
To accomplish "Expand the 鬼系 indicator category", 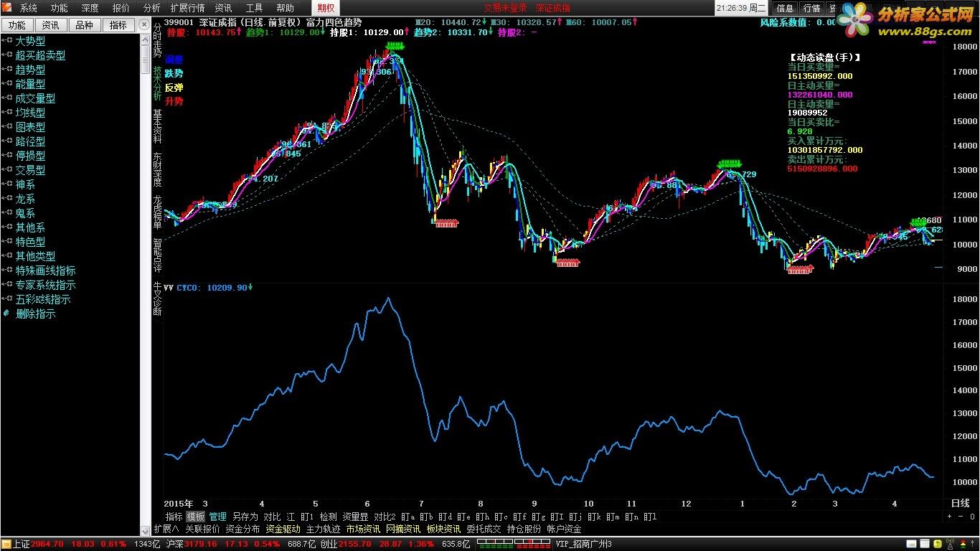I will pos(25,213).
